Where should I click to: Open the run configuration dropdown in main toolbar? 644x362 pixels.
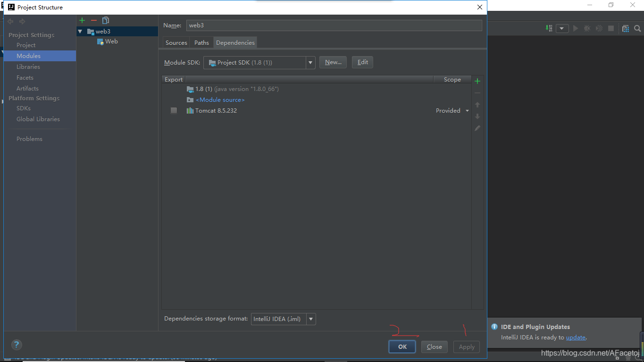click(562, 28)
